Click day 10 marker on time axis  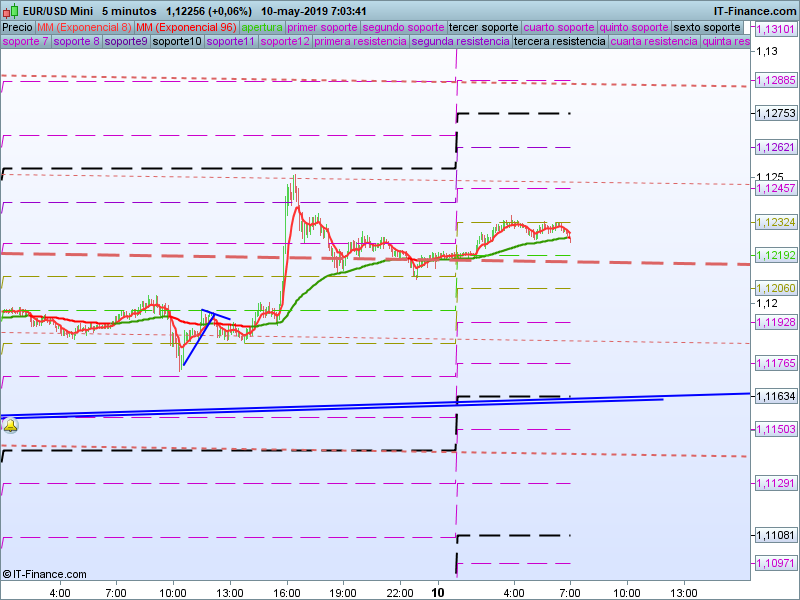(x=437, y=592)
